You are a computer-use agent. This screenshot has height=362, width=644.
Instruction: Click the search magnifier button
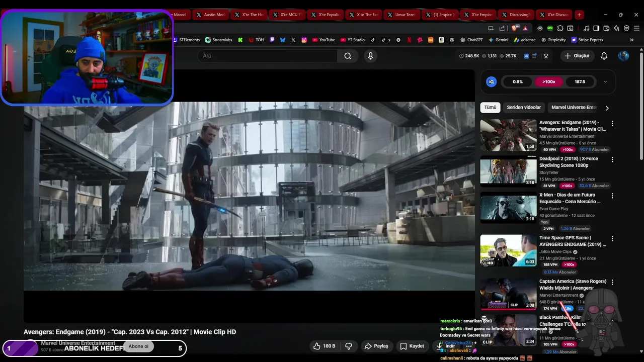click(348, 56)
